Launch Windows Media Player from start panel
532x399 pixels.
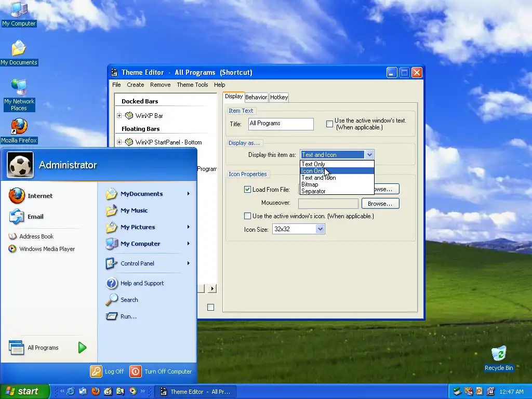(x=42, y=249)
